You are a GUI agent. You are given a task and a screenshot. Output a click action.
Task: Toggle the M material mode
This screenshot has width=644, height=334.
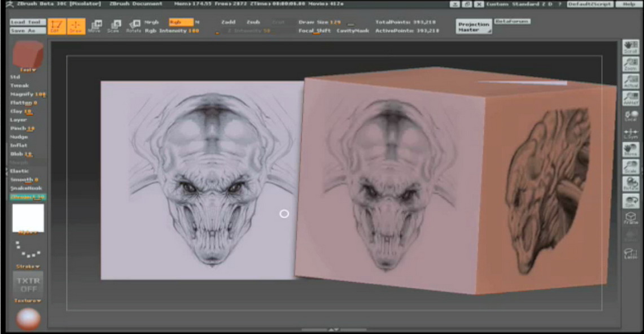[x=197, y=22]
